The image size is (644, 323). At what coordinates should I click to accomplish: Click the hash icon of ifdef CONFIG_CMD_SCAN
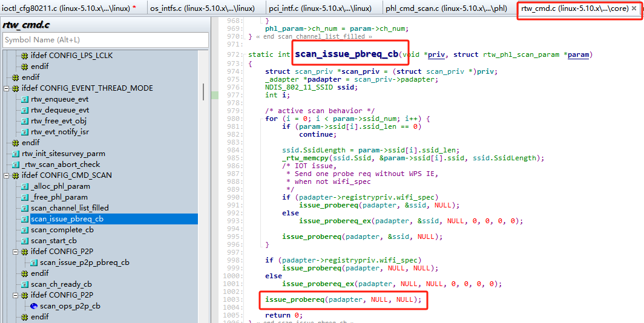click(x=15, y=175)
